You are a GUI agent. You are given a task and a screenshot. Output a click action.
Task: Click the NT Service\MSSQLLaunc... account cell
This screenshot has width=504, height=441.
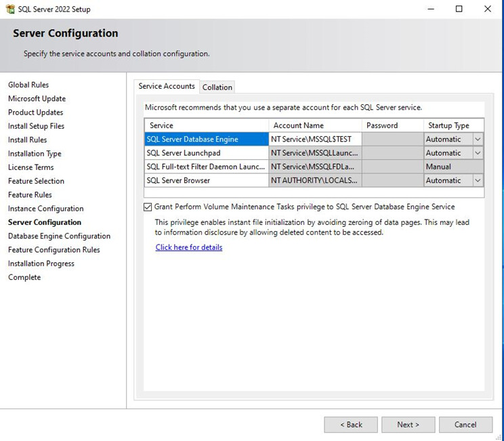click(x=315, y=153)
